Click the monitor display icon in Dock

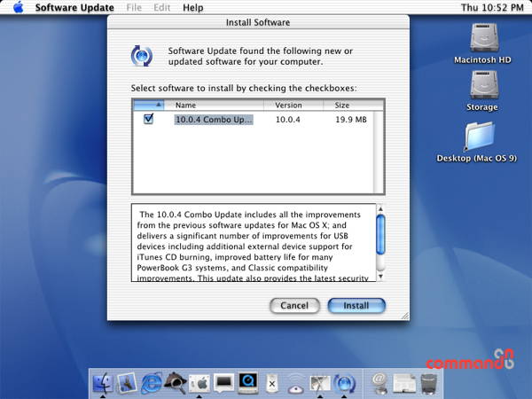223,383
